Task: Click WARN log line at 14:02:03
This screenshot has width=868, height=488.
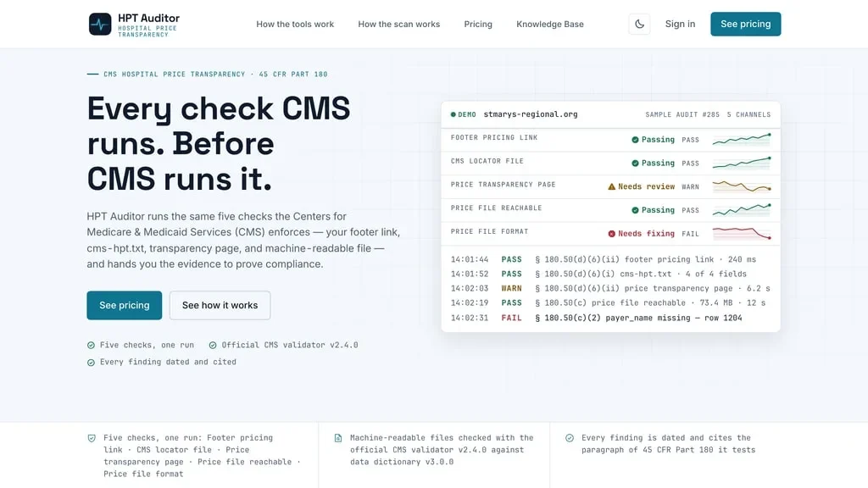Action: click(610, 288)
